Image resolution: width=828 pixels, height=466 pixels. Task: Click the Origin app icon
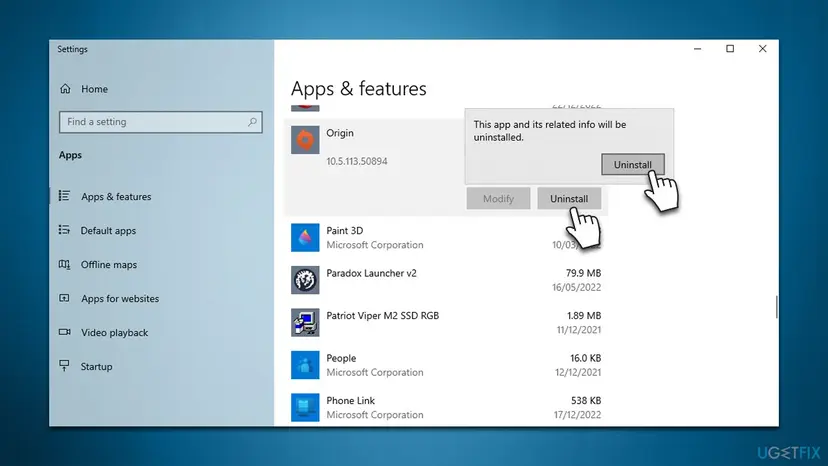(x=305, y=140)
